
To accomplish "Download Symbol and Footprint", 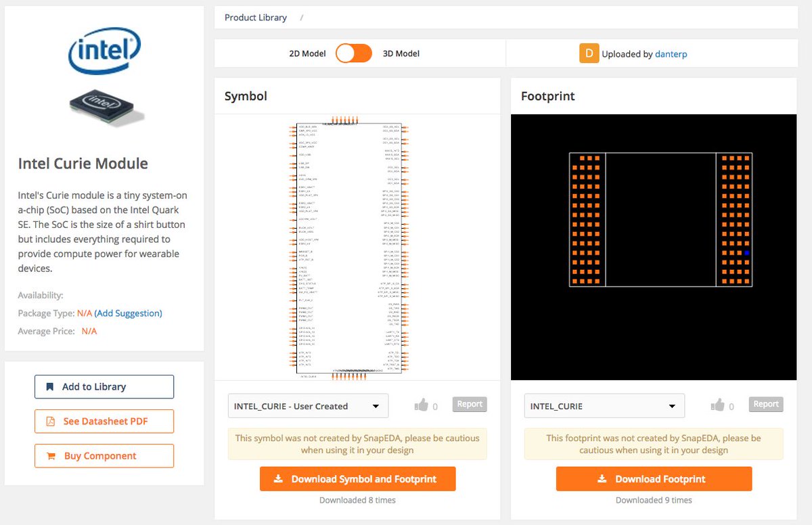I will (x=357, y=479).
